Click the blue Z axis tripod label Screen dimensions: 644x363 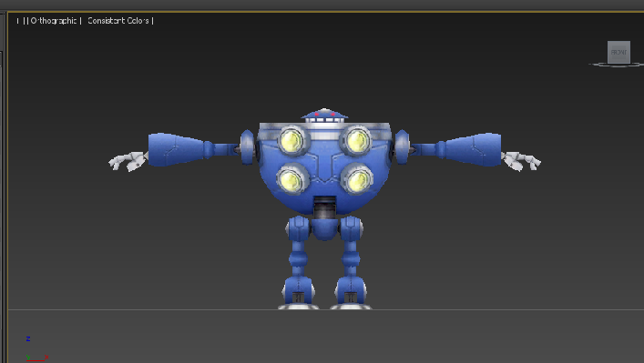click(28, 338)
